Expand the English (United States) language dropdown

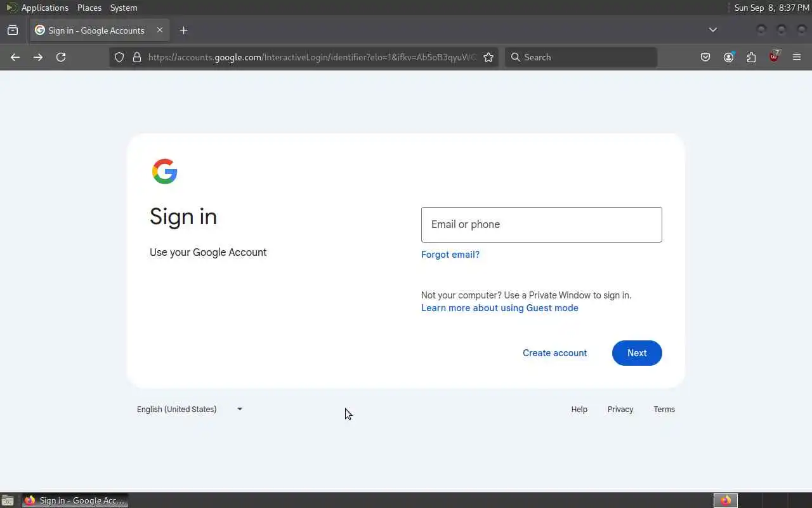tap(190, 410)
